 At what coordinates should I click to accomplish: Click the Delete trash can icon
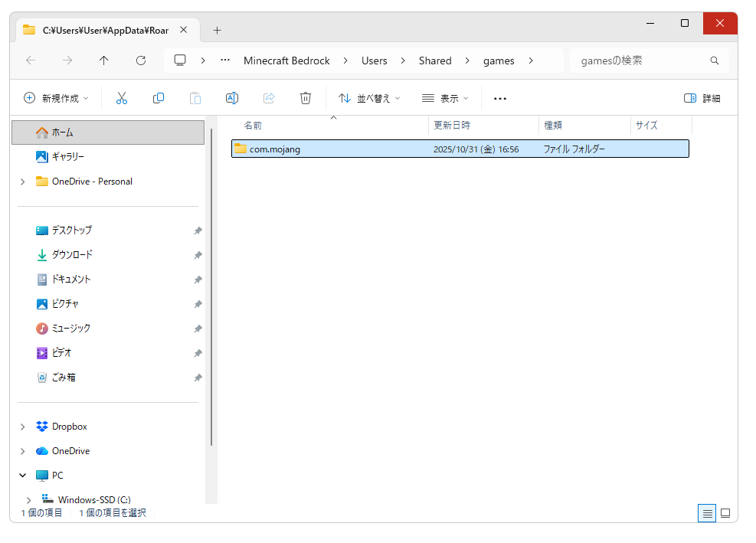306,98
